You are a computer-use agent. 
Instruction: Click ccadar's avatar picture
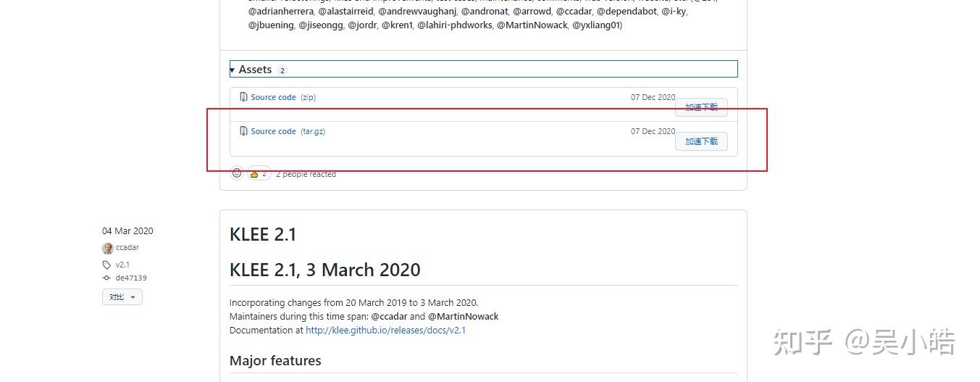point(107,248)
